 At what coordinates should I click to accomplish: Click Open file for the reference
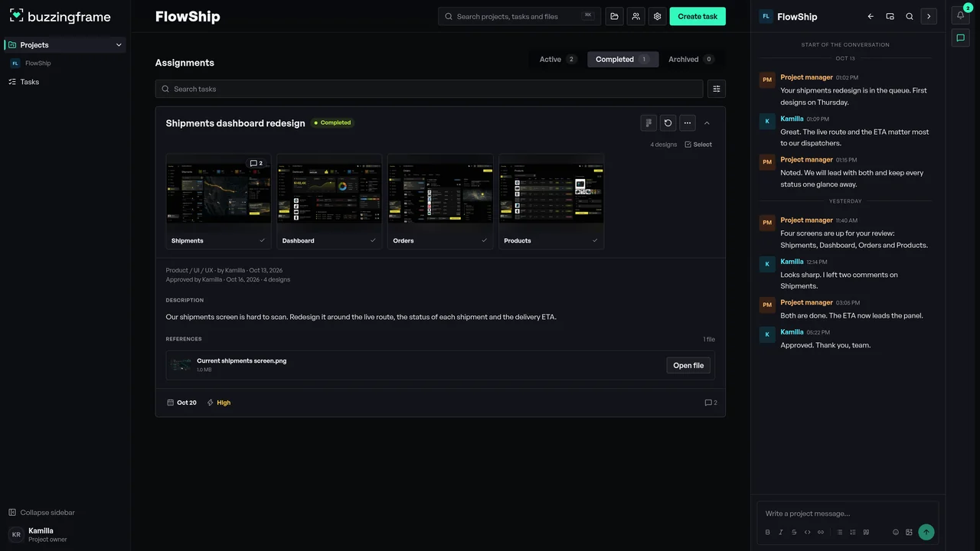[x=688, y=365]
